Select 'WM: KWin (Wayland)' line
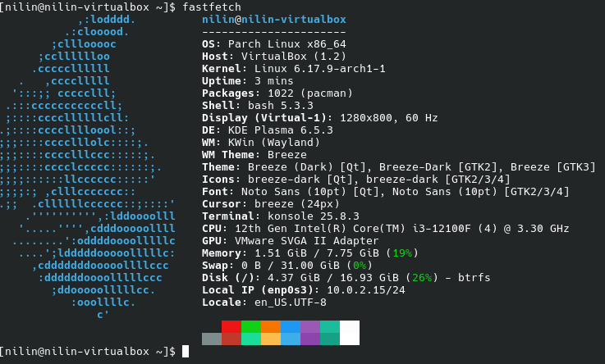 click(x=261, y=143)
